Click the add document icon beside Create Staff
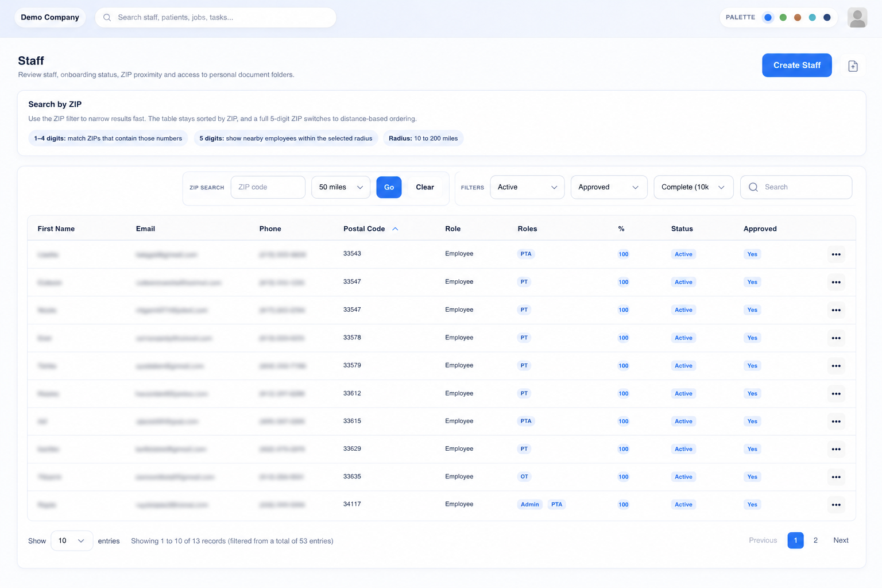The width and height of the screenshot is (882, 588). click(853, 66)
